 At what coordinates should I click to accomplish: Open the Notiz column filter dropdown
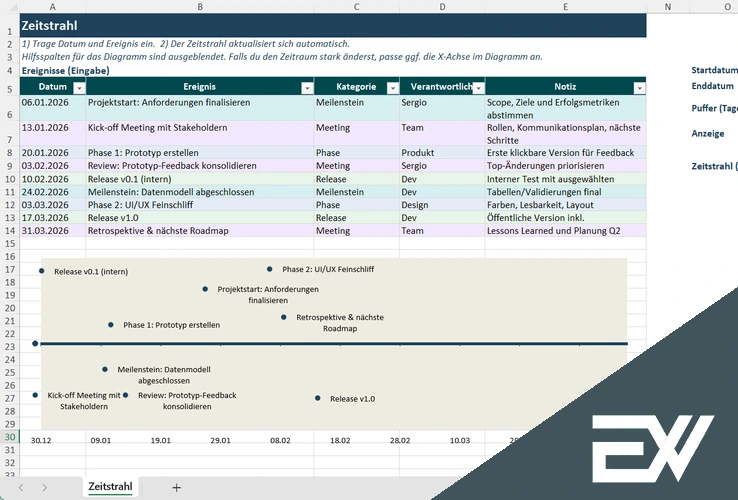pos(639,88)
